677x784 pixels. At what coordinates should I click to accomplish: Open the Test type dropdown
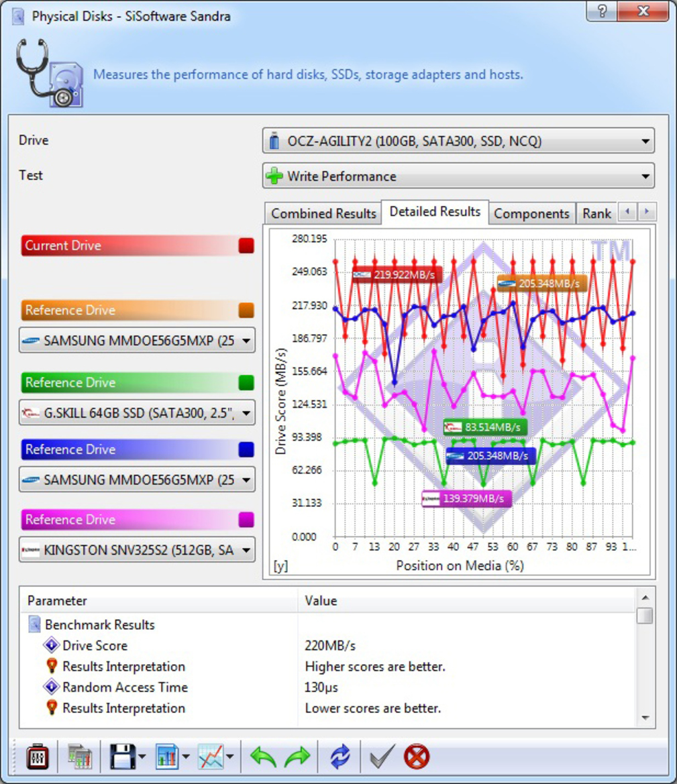(x=458, y=176)
